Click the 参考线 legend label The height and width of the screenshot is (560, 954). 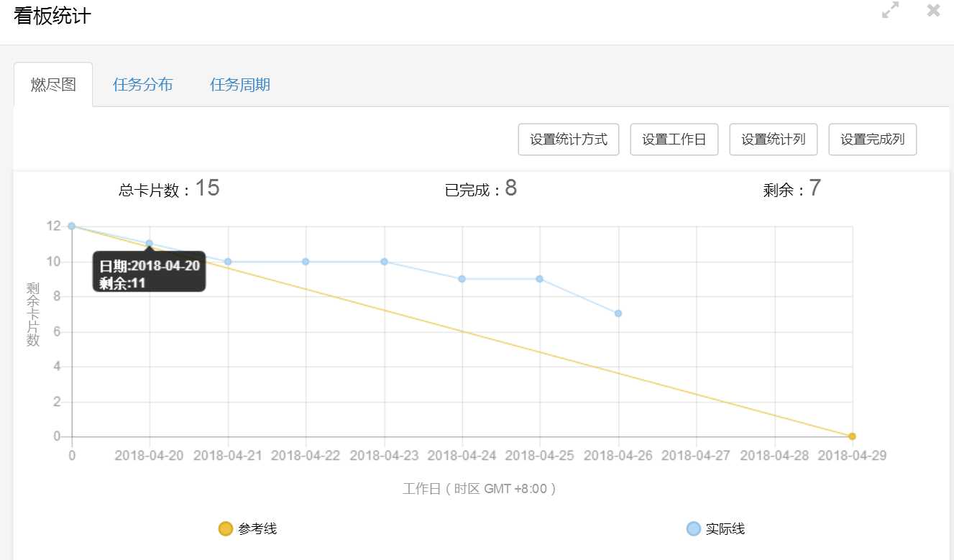(x=257, y=529)
